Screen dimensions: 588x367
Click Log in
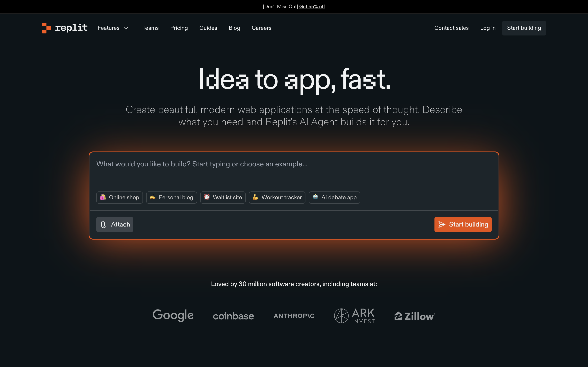[488, 28]
